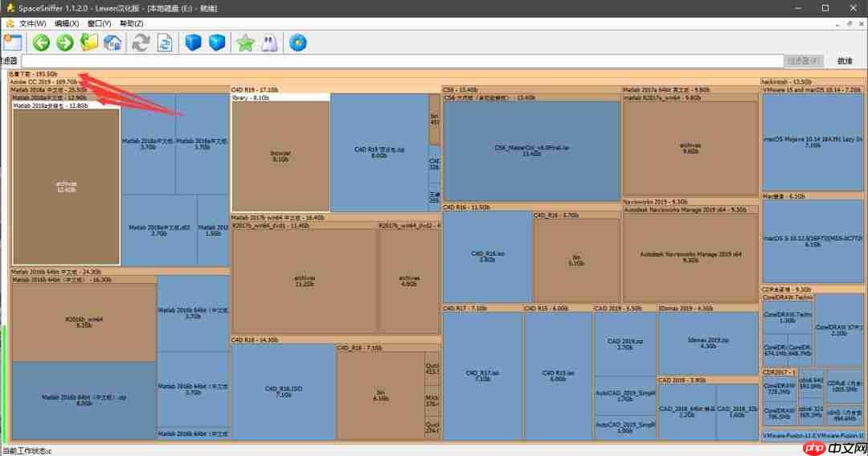Open the 文件(W) menu
Viewport: 868px width, 456px height.
tap(33, 23)
